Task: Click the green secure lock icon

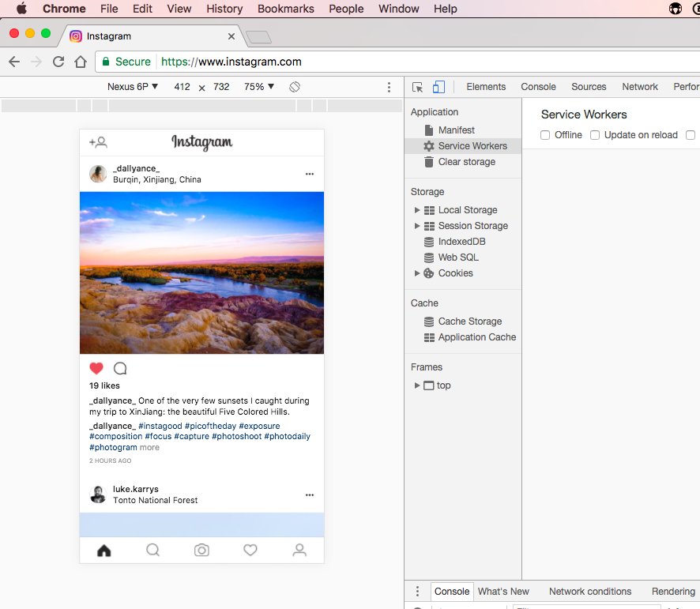Action: 106,62
